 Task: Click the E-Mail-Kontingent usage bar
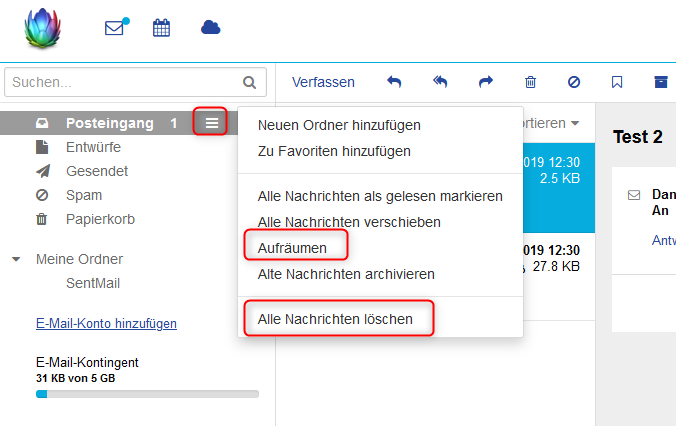(x=147, y=394)
